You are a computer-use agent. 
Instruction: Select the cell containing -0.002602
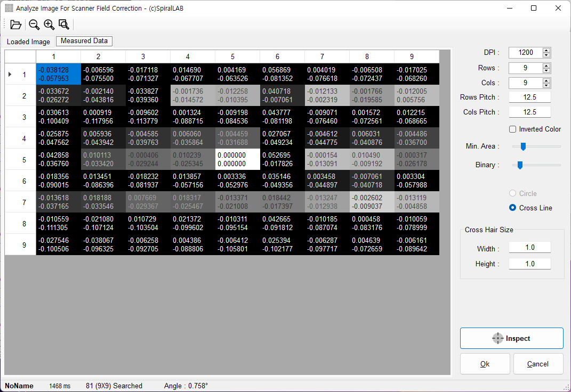tap(372, 202)
